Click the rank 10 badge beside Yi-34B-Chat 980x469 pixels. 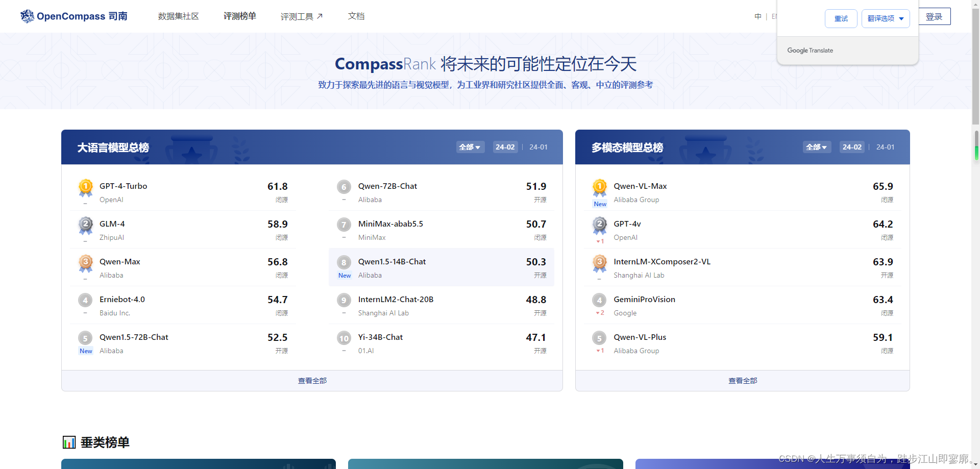pyautogui.click(x=344, y=338)
